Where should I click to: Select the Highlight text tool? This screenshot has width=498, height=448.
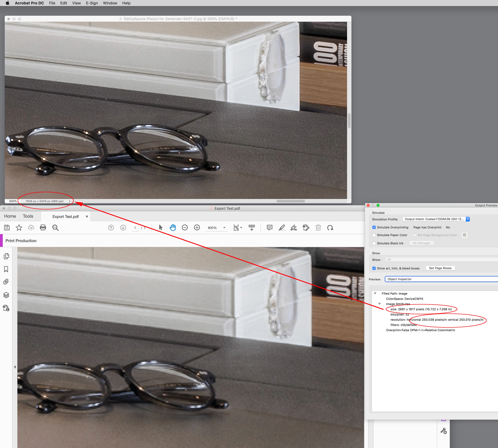tap(282, 228)
